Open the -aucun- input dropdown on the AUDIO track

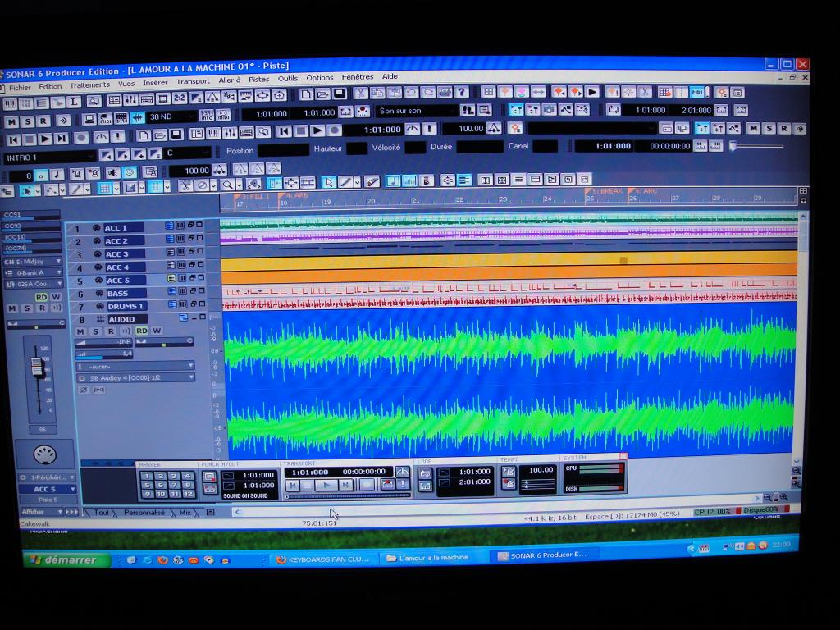pyautogui.click(x=135, y=367)
